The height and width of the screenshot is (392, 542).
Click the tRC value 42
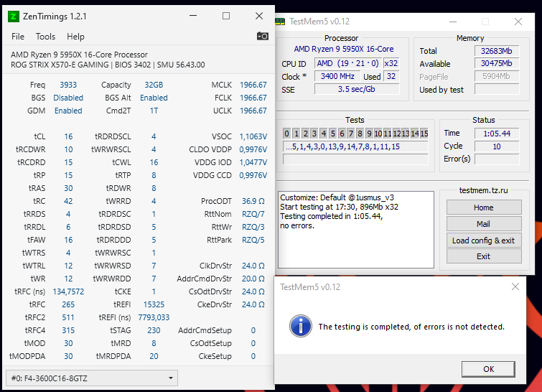(x=68, y=201)
